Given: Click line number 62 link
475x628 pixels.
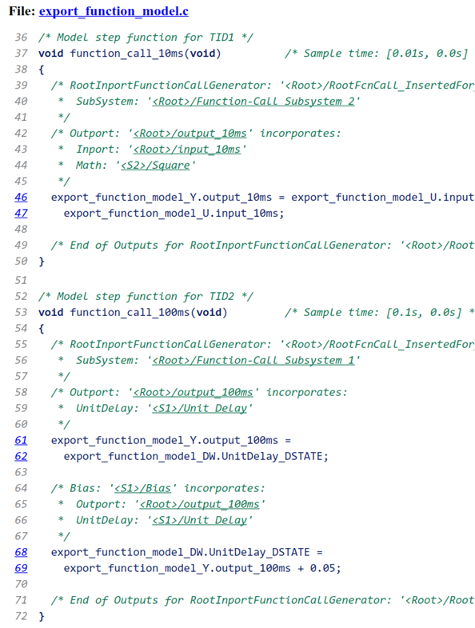Looking at the screenshot, I should [21, 456].
